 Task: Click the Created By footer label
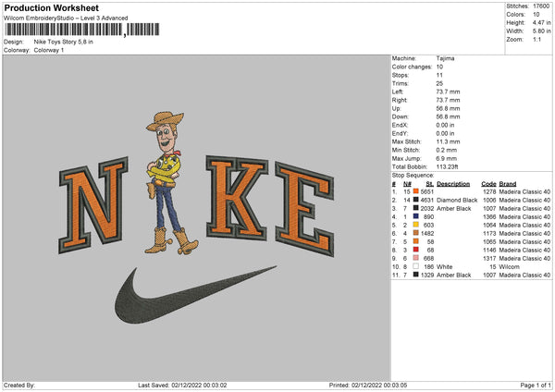tap(19, 386)
